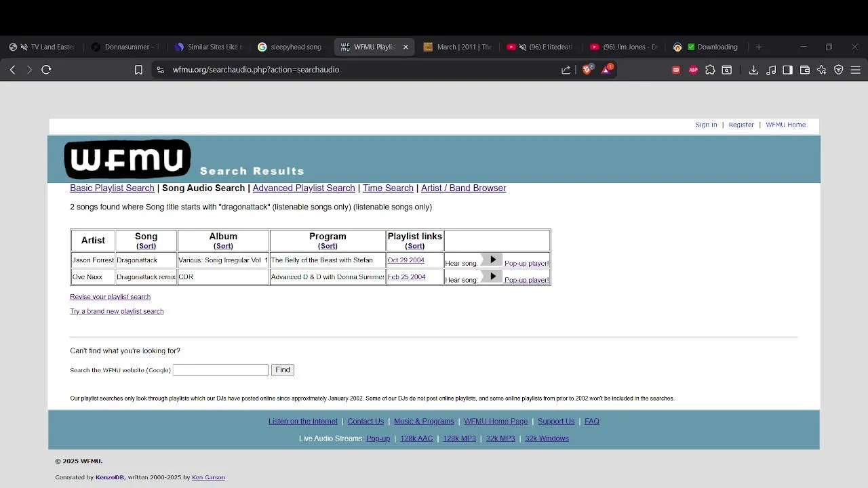The image size is (868, 488).
Task: Open Pop-up player for Ove Naxx row
Action: (526, 280)
